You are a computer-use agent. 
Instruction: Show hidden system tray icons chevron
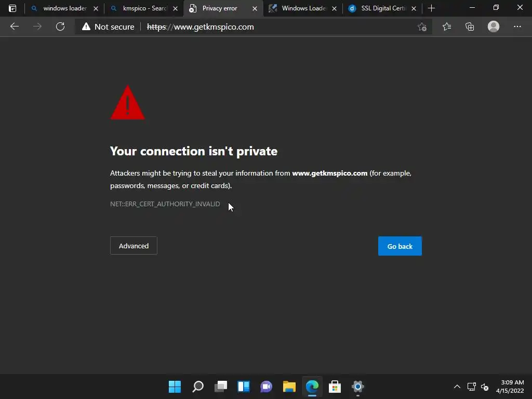click(457, 387)
